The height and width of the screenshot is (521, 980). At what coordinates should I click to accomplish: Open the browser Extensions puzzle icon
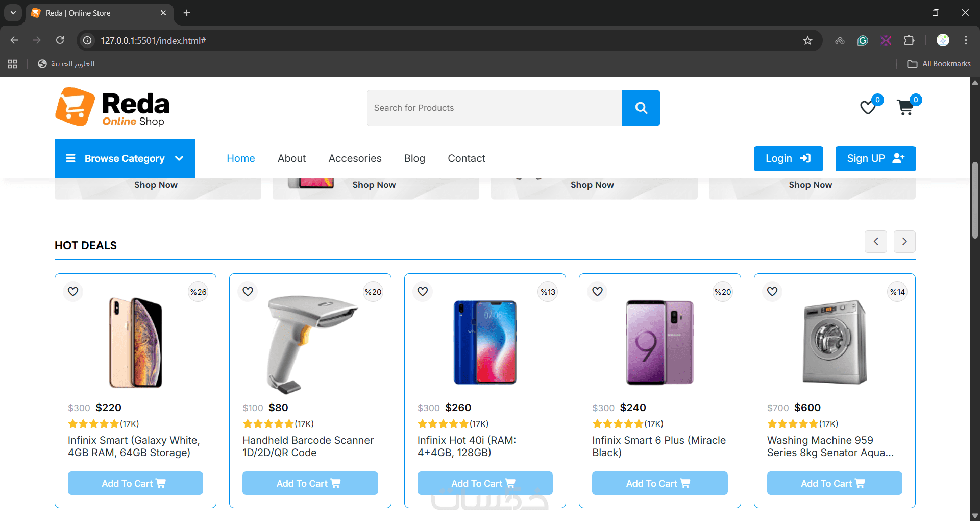(909, 40)
